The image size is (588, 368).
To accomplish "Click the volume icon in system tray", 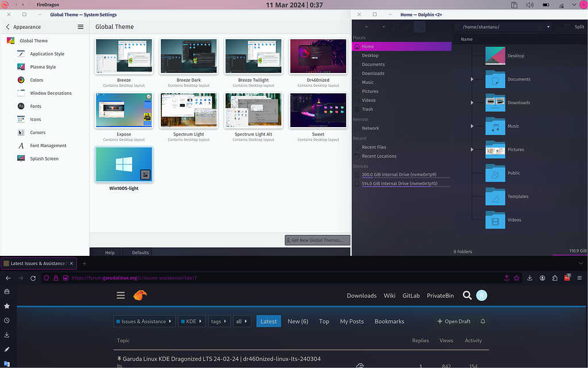I will pos(529,5).
